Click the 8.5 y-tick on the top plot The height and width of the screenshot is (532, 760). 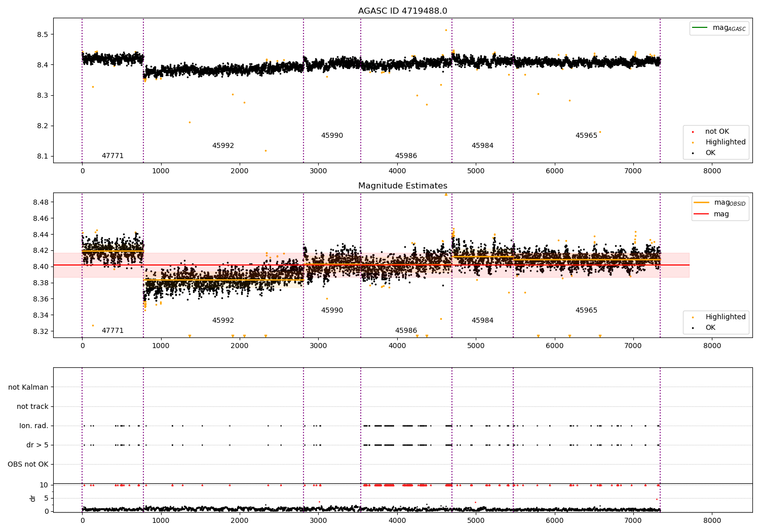[43, 34]
